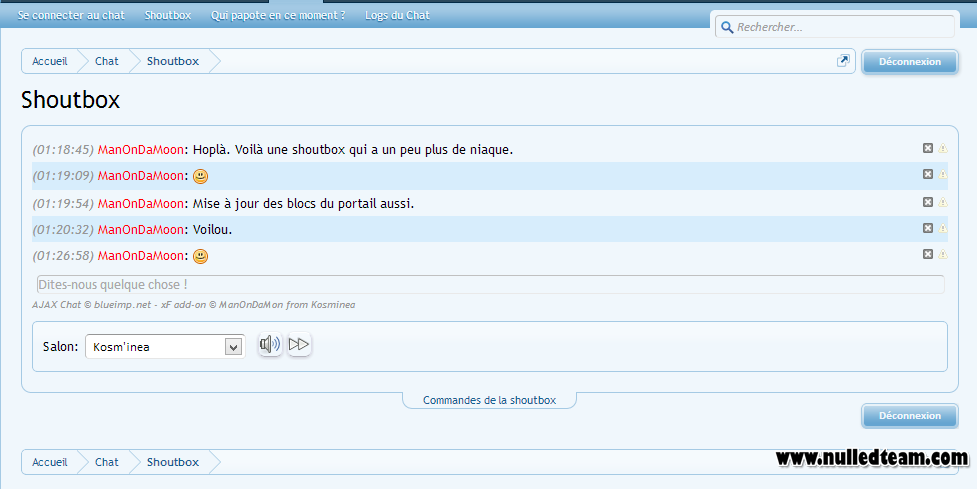Report the 01:19:54 message warning icon
The width and height of the screenshot is (977, 489).
(x=943, y=202)
